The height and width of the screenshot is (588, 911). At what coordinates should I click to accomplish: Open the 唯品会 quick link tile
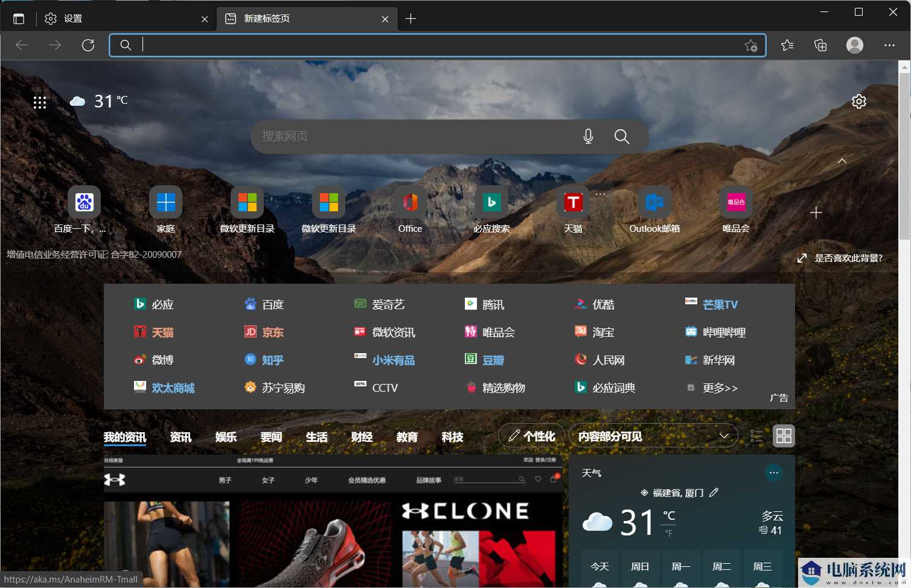pos(736,210)
